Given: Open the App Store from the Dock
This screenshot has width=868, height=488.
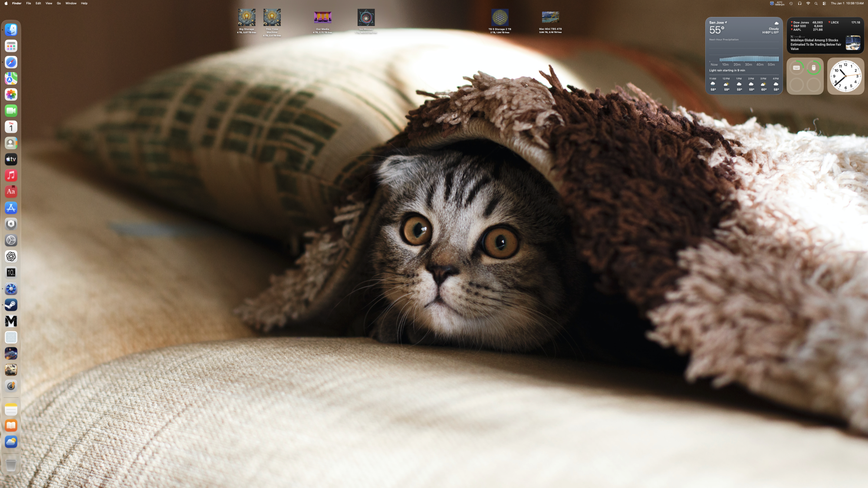Looking at the screenshot, I should (11, 208).
